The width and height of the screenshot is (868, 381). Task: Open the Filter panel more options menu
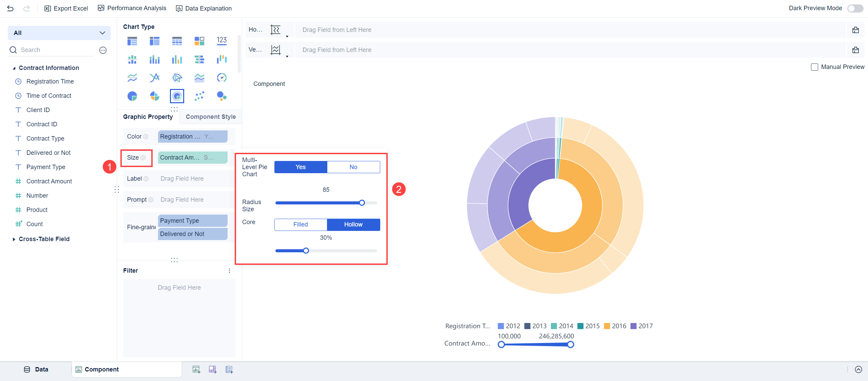pyautogui.click(x=229, y=271)
